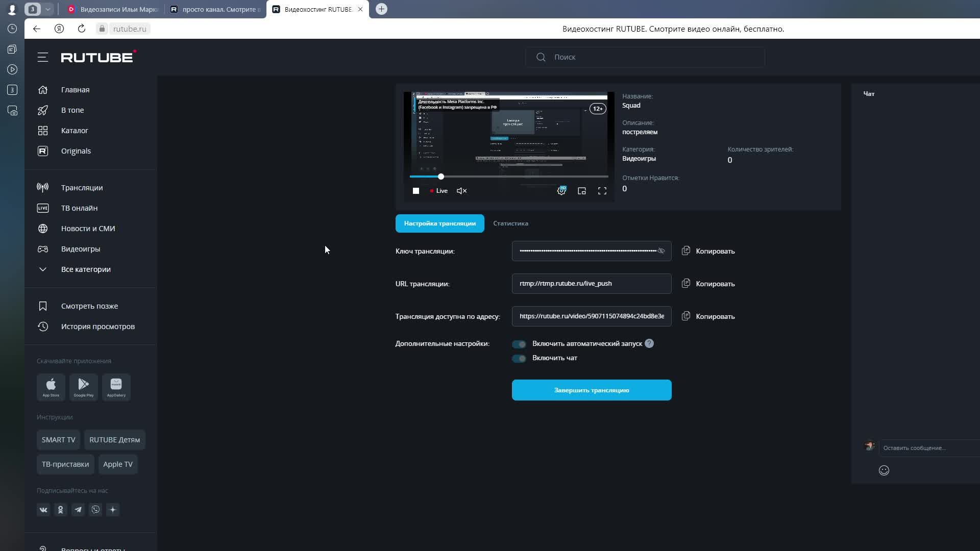
Task: Show help tooltip for automatic launch
Action: (x=649, y=344)
